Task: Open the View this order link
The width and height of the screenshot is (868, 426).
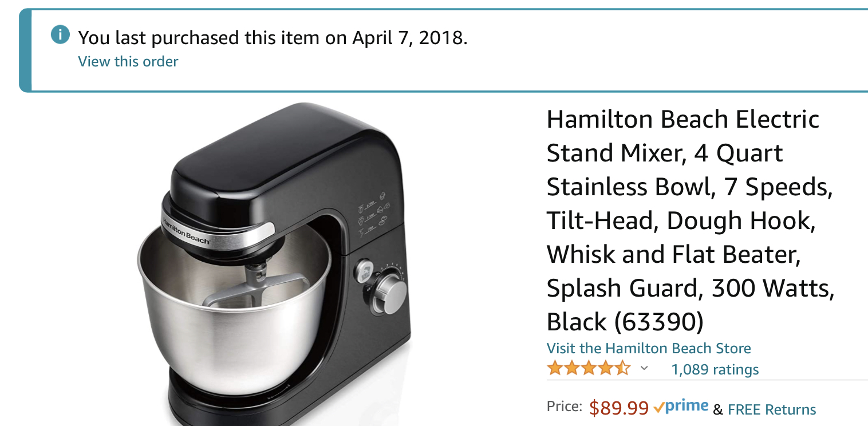Action: [128, 61]
